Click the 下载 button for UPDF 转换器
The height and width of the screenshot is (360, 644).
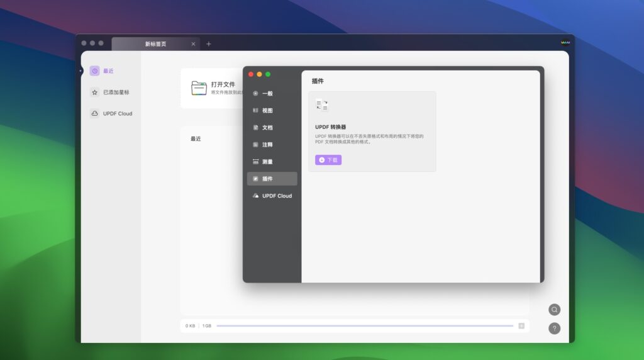point(328,160)
